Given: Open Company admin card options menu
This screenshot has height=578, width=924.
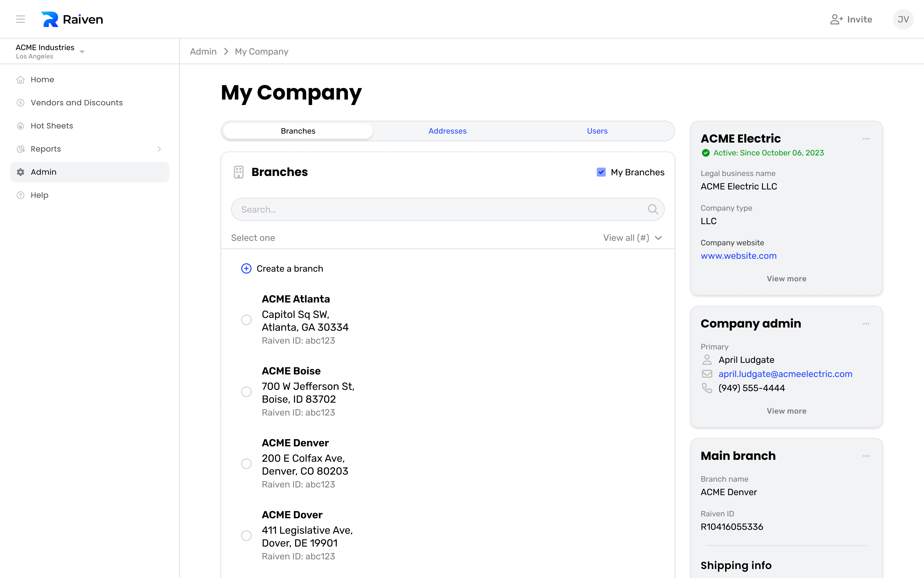Looking at the screenshot, I should (x=866, y=324).
